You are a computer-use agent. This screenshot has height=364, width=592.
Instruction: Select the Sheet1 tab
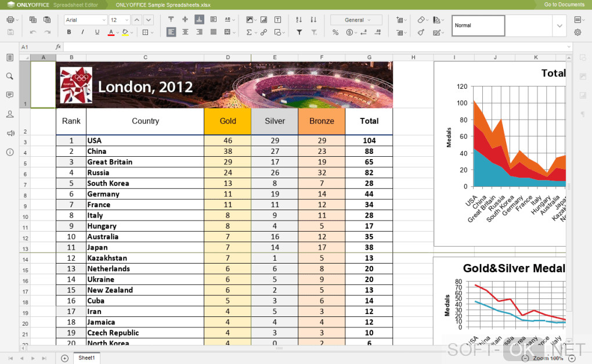click(86, 358)
